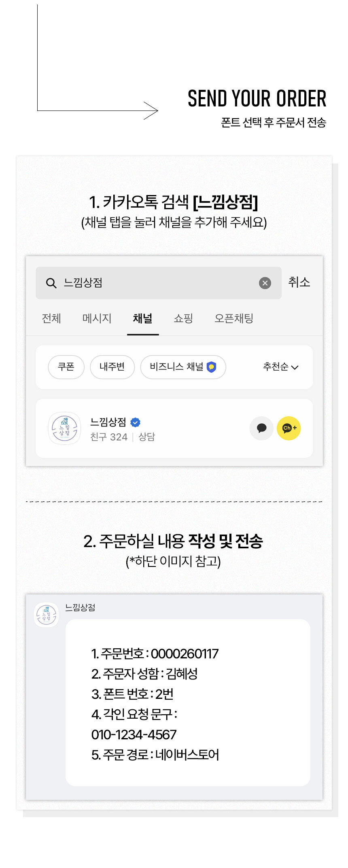Image resolution: width=348 pixels, height=868 pixels.
Task: Click the search input containing 느낌상점
Action: pyautogui.click(x=158, y=283)
